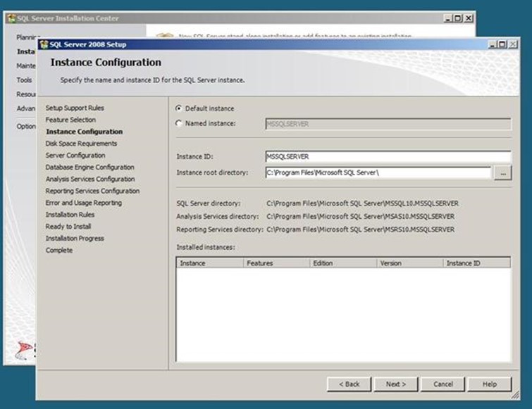Image resolution: width=532 pixels, height=409 pixels.
Task: Open Tools in Installation Center window
Action: tap(24, 80)
